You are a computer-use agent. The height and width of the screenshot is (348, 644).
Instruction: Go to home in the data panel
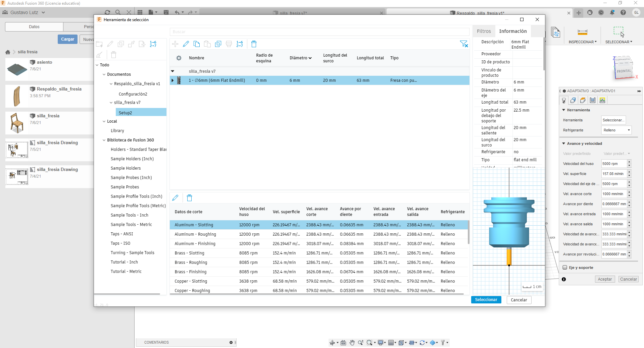click(x=8, y=52)
